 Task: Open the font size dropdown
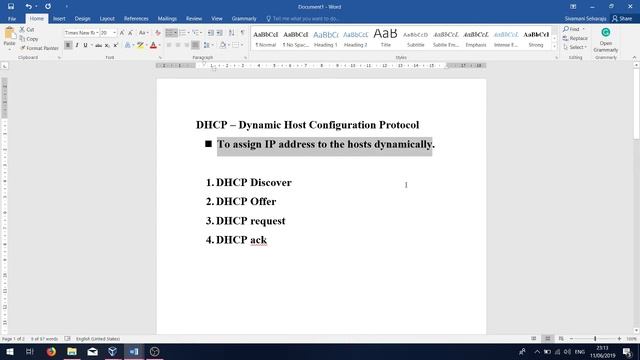point(114,33)
